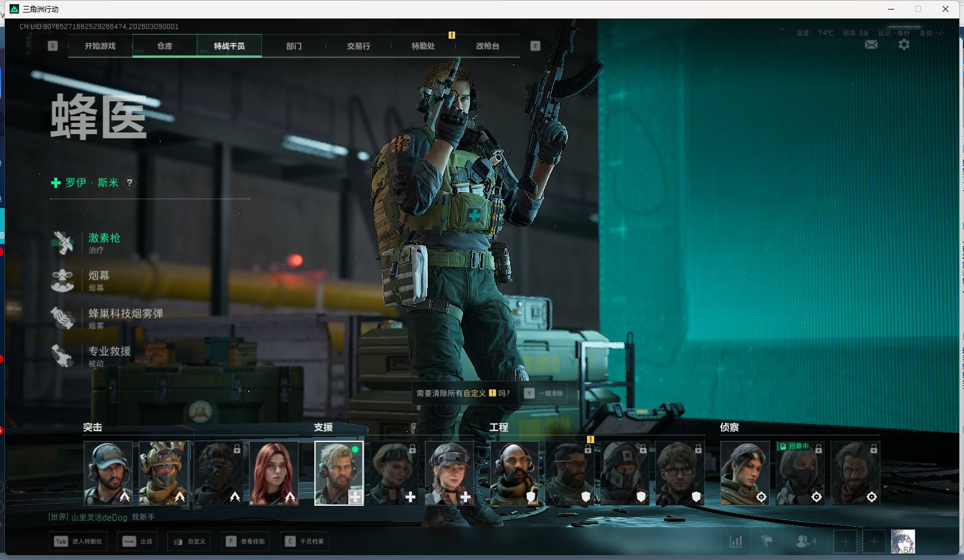Click the world chat message 我新手
Viewport: 964px width, 560px height.
pyautogui.click(x=143, y=517)
